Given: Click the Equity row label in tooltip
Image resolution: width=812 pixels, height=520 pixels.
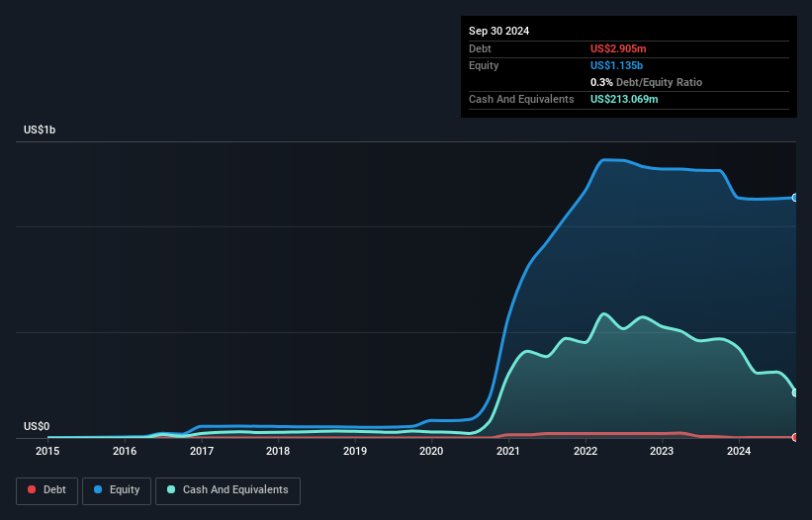Looking at the screenshot, I should [484, 65].
